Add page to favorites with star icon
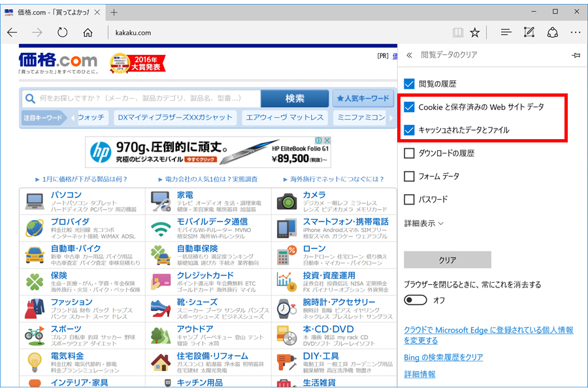588x392 pixels. [475, 33]
